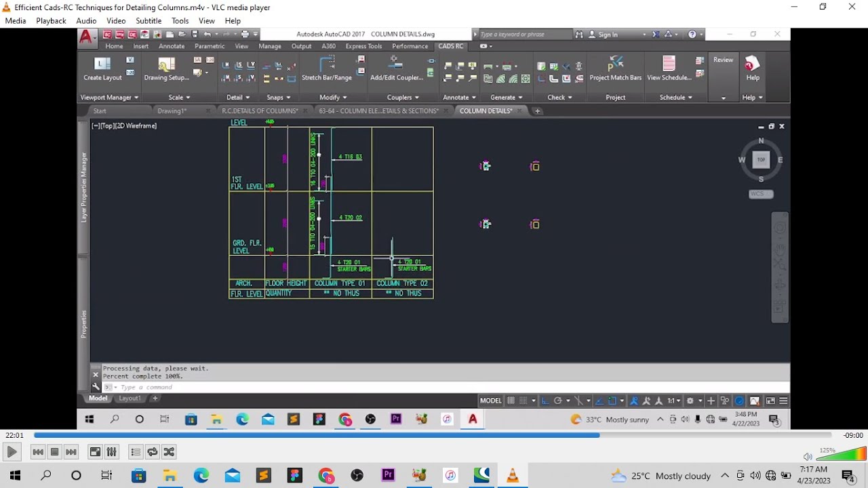Toggle MODEL space status button
Viewport: 868px width, 488px height.
[490, 401]
